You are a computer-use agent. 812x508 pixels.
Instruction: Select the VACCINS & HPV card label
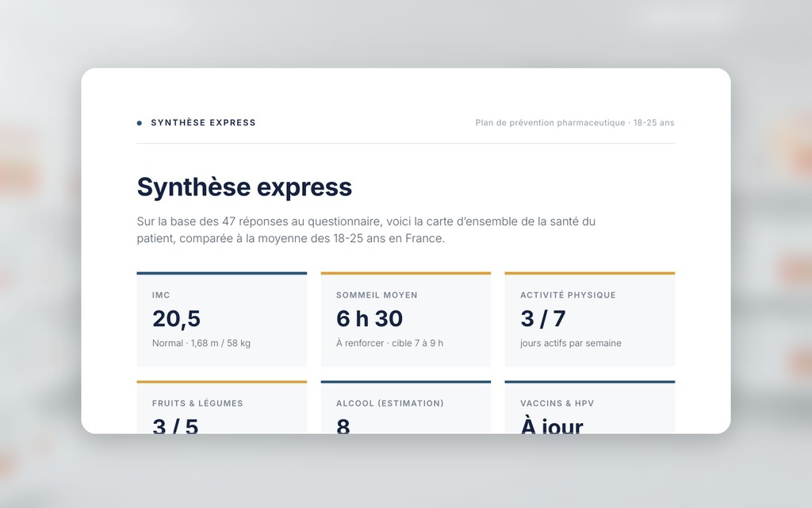(557, 403)
